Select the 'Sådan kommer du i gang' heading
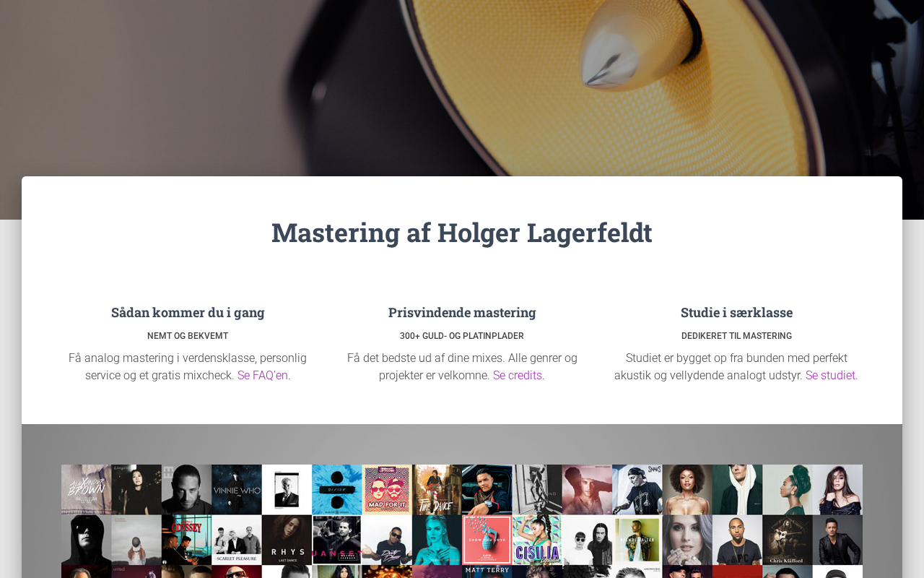Viewport: 924px width, 578px height. [x=188, y=312]
